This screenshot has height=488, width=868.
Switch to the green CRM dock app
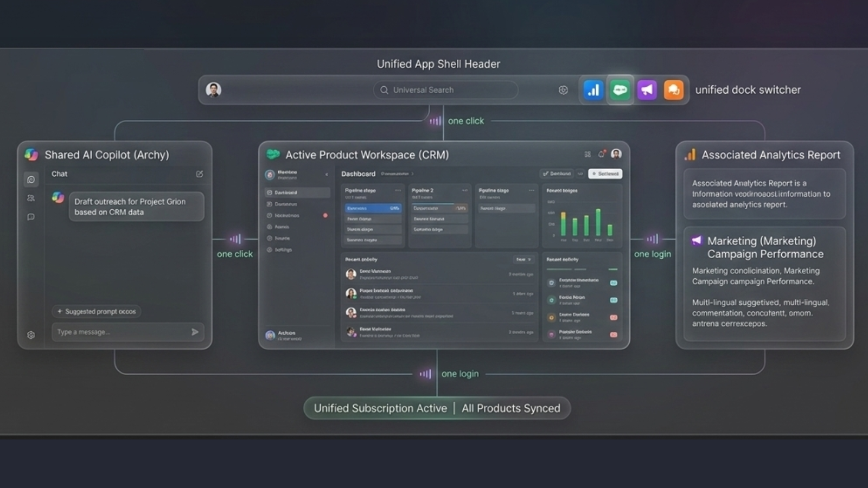tap(620, 90)
